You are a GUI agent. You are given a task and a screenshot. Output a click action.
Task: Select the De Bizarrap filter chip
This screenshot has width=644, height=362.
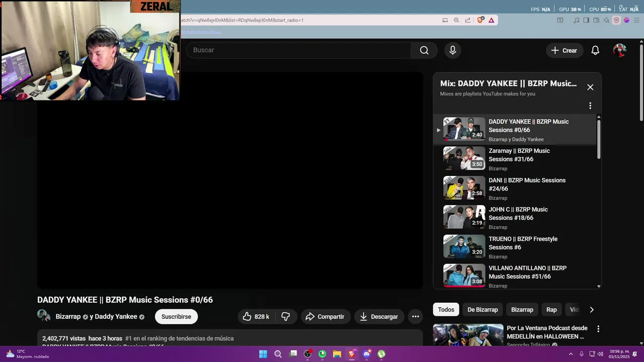click(x=482, y=310)
